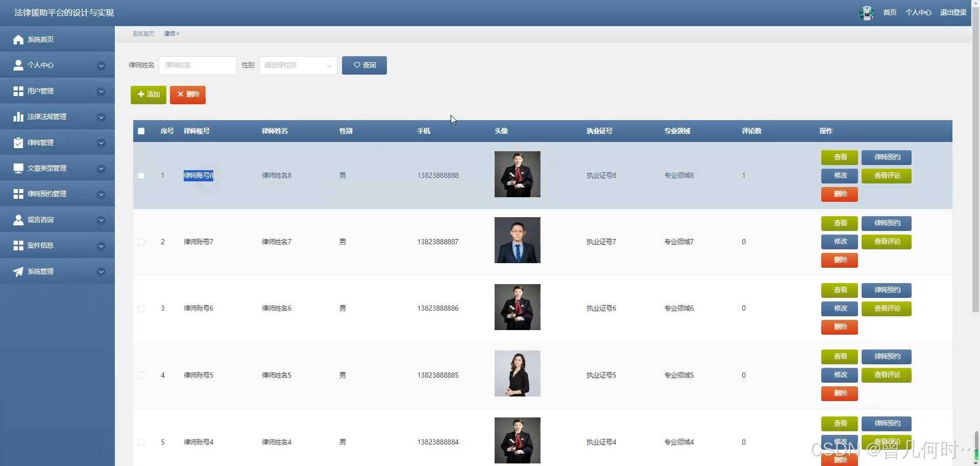Switch to the 系统首页 breadcrumb tab
This screenshot has width=980, height=466.
[143, 34]
